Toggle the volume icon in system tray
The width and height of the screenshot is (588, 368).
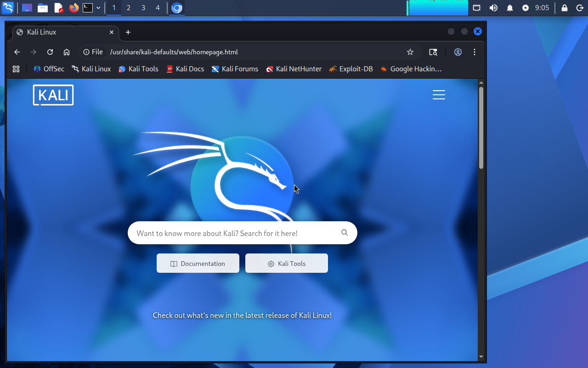point(493,8)
